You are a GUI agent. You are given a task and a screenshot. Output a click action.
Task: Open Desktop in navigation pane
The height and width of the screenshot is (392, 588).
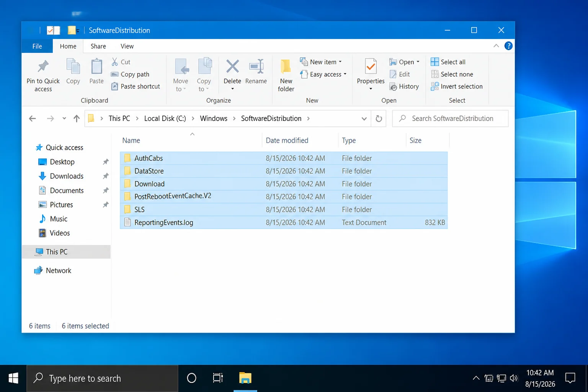tap(57, 162)
